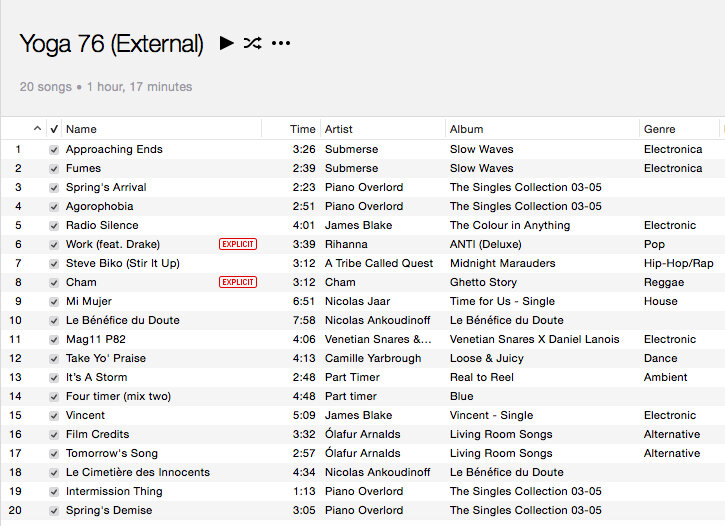Viewport: 725px width, 526px height.
Task: Uncheck the Film Credits checkbox
Action: pos(54,434)
